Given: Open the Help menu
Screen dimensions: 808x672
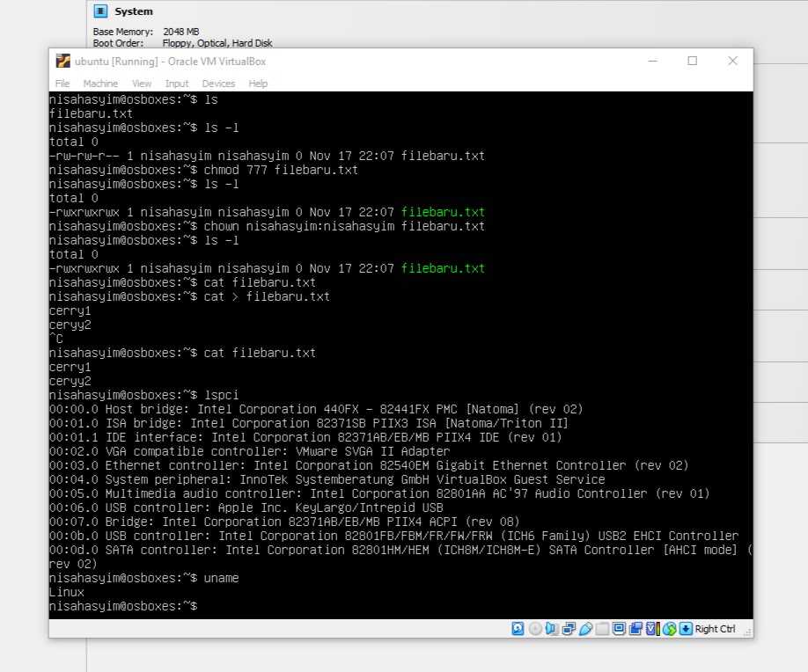Looking at the screenshot, I should pos(258,84).
